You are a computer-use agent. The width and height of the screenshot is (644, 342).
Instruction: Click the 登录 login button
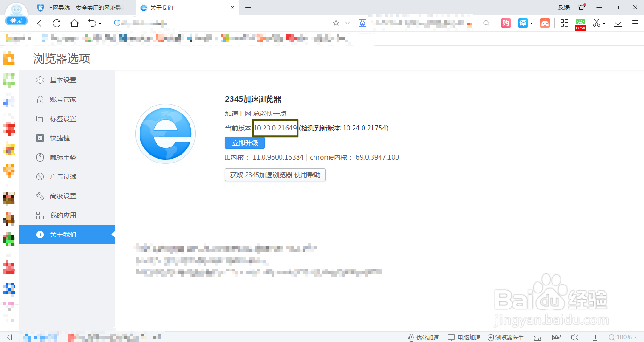pyautogui.click(x=17, y=20)
